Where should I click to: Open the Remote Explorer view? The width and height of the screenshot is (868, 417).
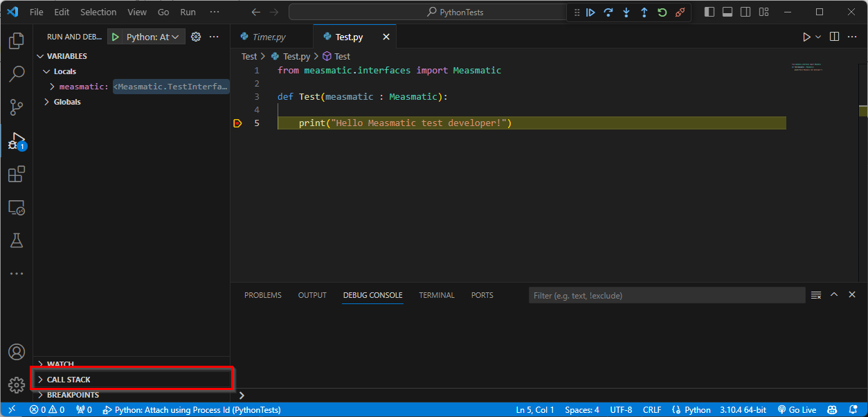17,207
